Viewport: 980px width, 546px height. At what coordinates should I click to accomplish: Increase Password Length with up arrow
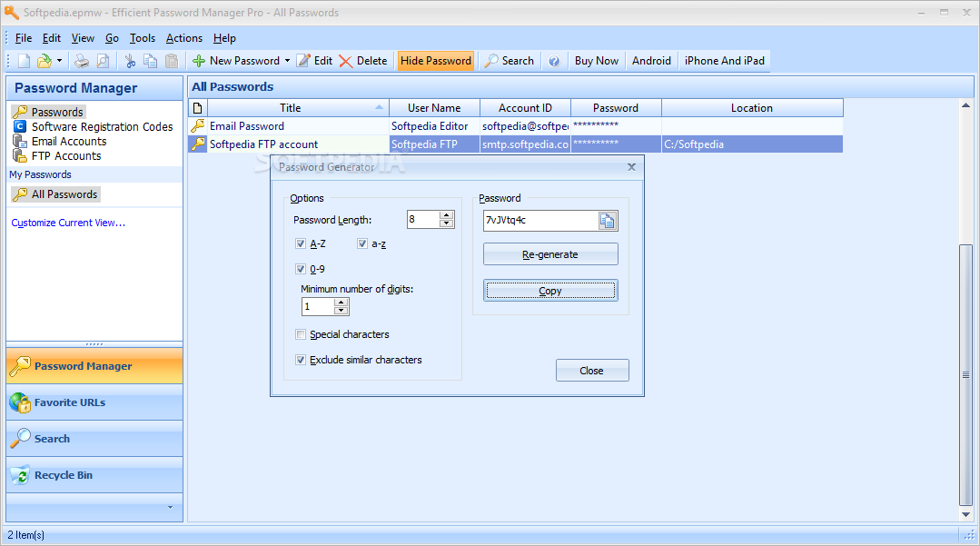tap(446, 215)
